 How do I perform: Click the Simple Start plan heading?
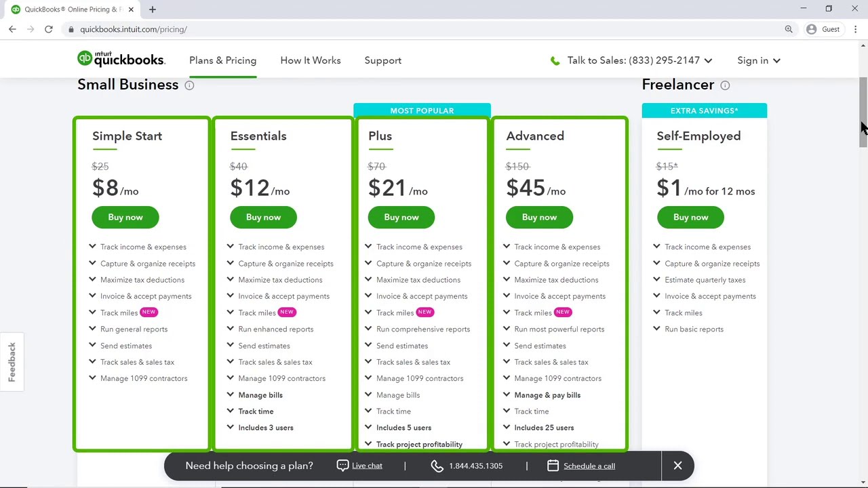127,136
